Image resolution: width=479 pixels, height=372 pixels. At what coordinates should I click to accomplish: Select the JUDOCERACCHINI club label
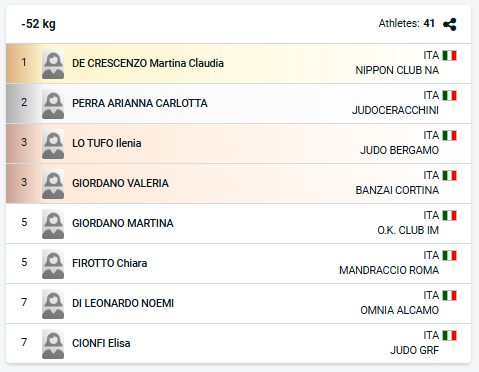pyautogui.click(x=395, y=110)
